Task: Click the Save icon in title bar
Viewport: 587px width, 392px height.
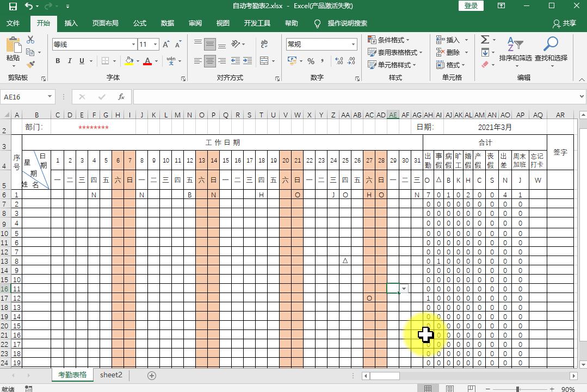Action: click(x=13, y=6)
